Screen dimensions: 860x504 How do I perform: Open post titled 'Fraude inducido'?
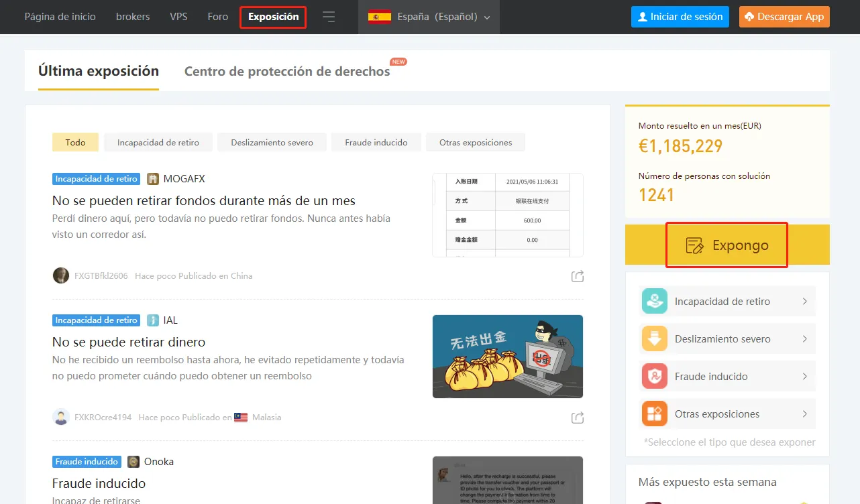tap(99, 483)
